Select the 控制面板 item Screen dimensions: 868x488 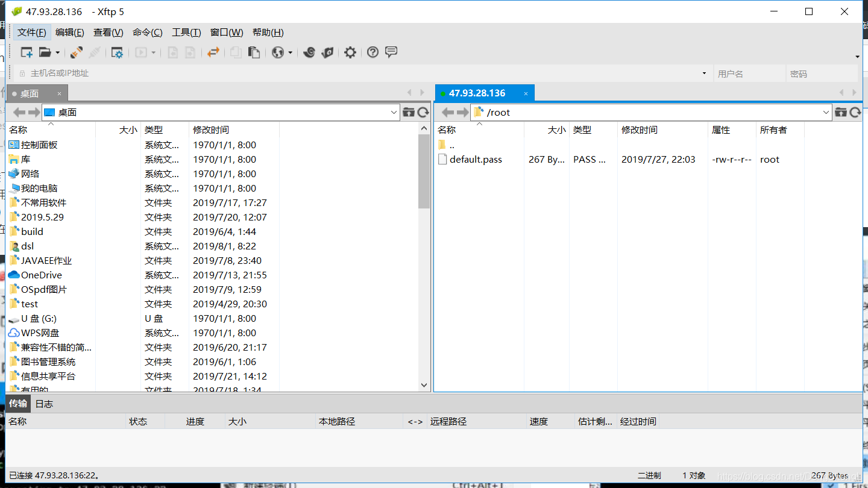coord(39,145)
